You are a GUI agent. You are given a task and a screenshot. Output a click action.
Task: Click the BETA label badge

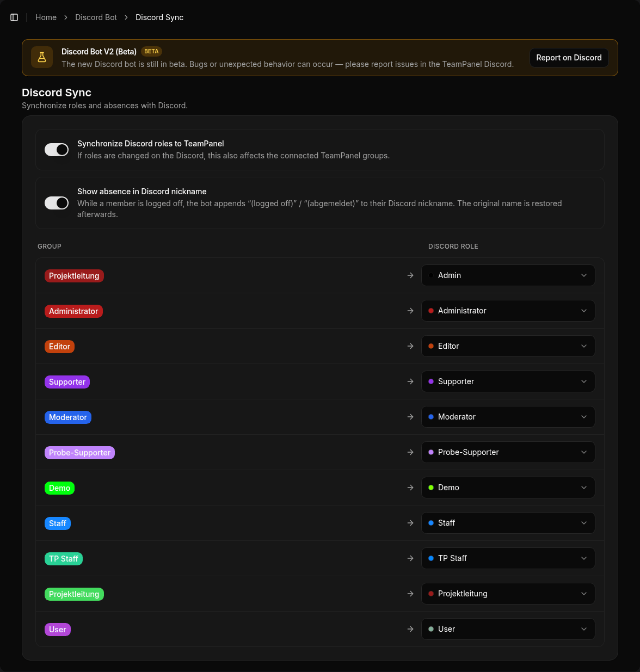(151, 52)
